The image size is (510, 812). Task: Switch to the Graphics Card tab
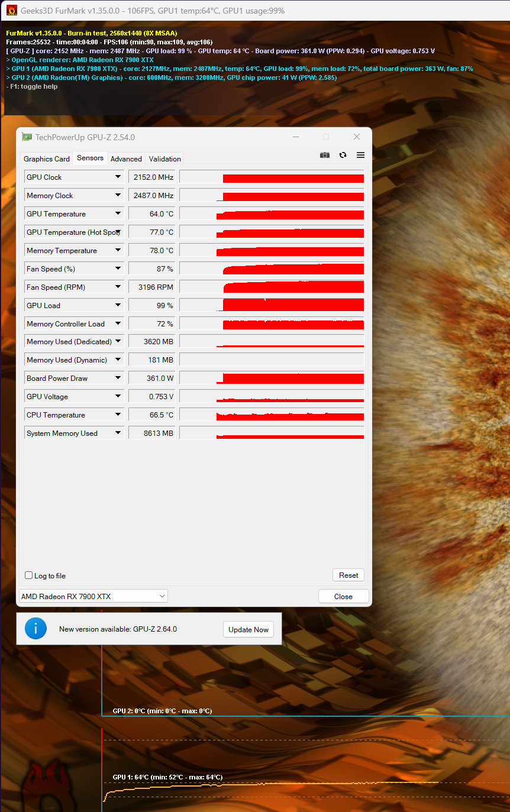47,158
